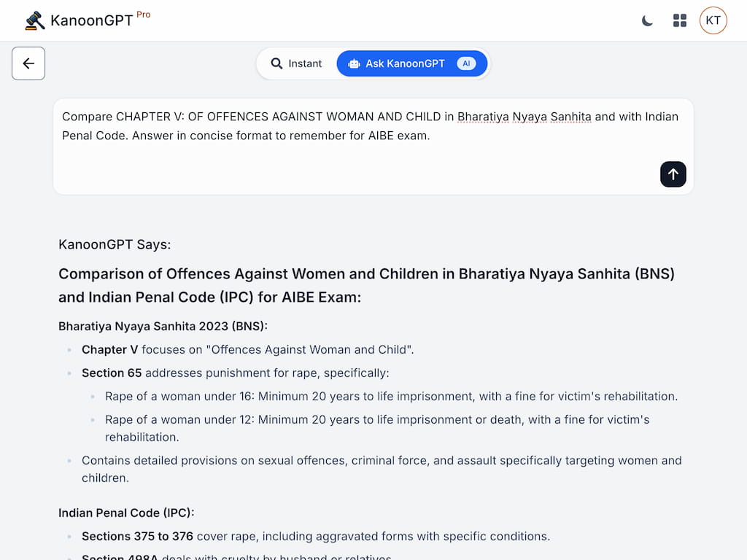This screenshot has width=747, height=560.
Task: Click the magnifier icon in the Instant tab
Action: coord(276,63)
